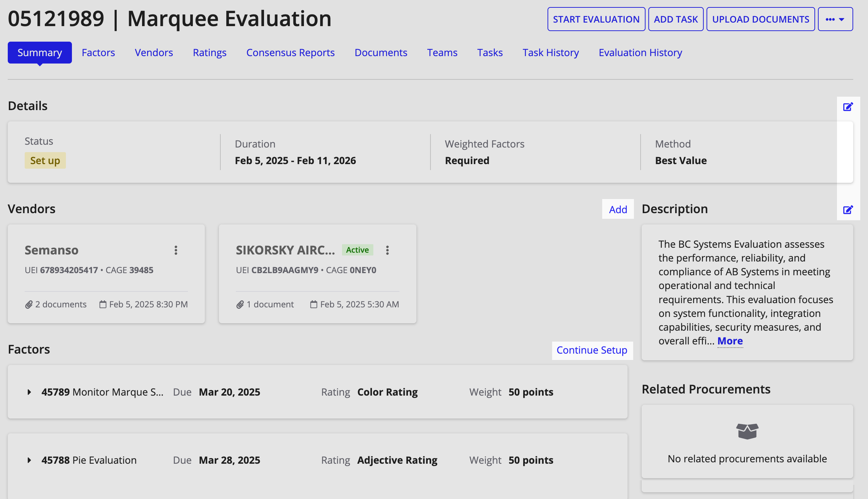The height and width of the screenshot is (499, 868).
Task: Click Semanso UEI 678934205417
Action: coord(61,270)
